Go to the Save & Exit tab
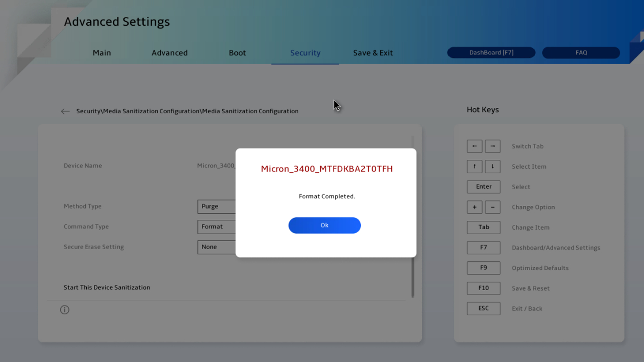This screenshot has height=362, width=644. [x=373, y=53]
